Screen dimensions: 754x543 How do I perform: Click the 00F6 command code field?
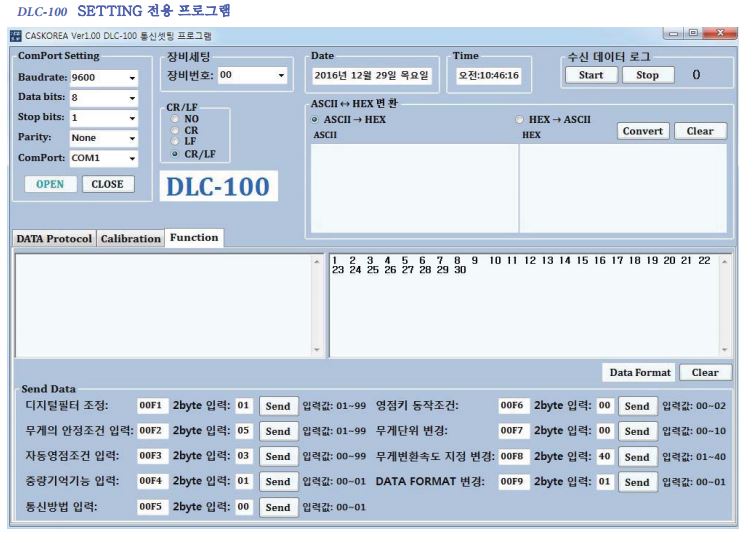coord(514,405)
